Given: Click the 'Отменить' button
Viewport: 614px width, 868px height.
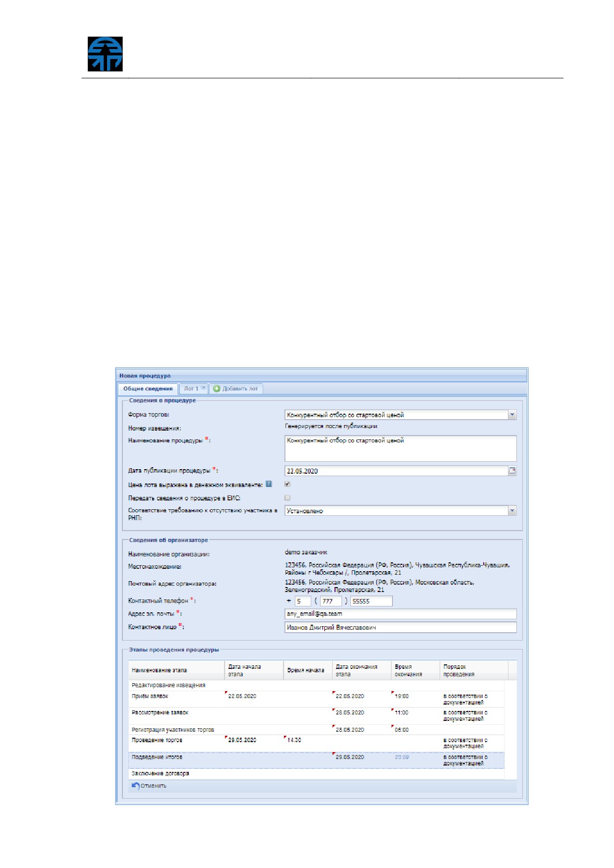Looking at the screenshot, I should 149,785.
